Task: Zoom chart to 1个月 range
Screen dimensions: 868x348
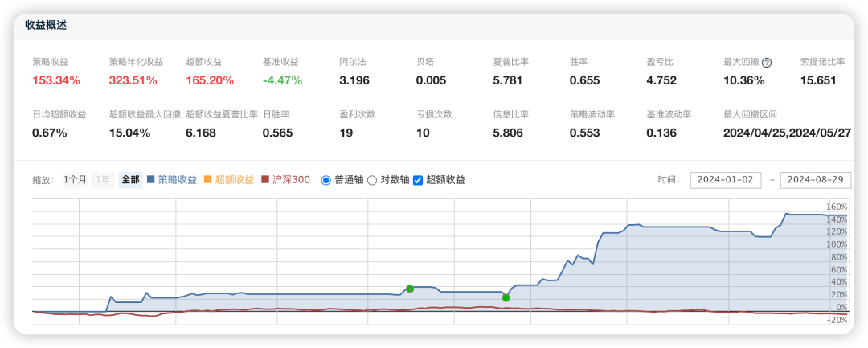Action: tap(75, 180)
